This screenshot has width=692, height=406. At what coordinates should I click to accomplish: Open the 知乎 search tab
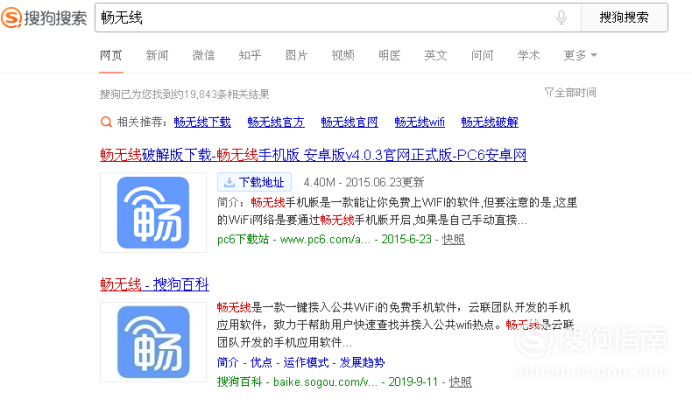(250, 55)
